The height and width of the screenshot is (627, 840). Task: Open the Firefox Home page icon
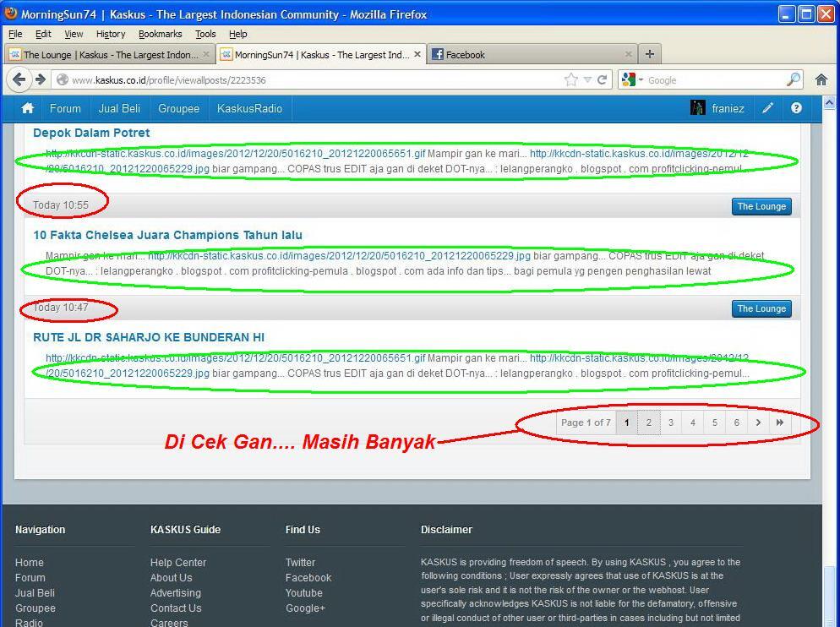(x=821, y=79)
